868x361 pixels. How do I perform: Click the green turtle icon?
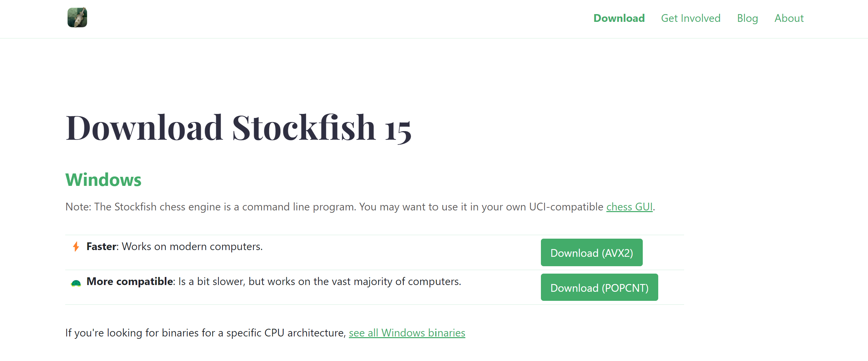[x=76, y=283]
